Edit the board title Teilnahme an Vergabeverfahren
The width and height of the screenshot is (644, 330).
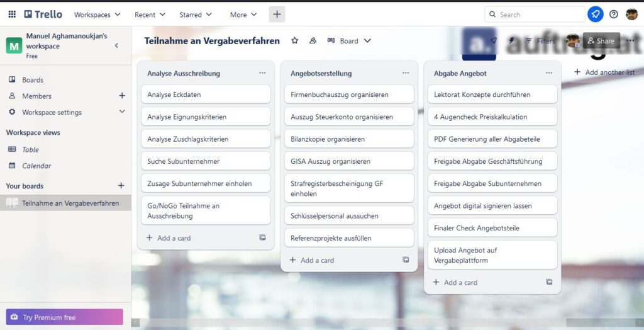[x=212, y=41]
